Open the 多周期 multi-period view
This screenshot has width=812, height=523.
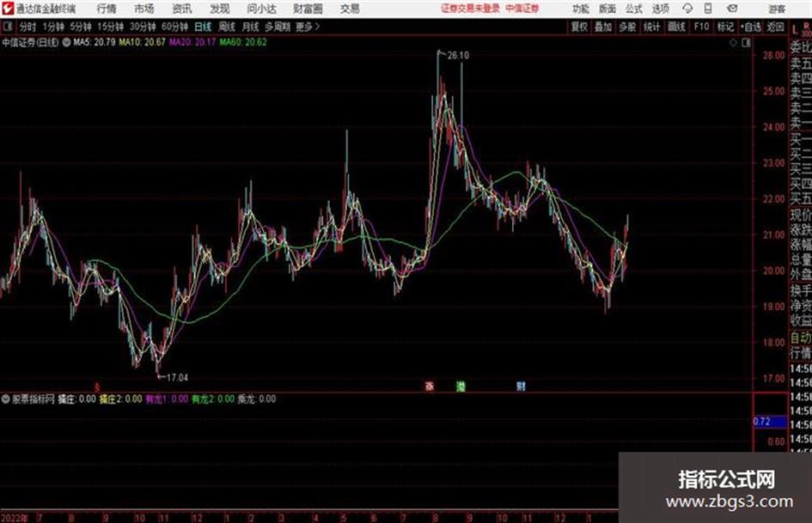tap(277, 27)
